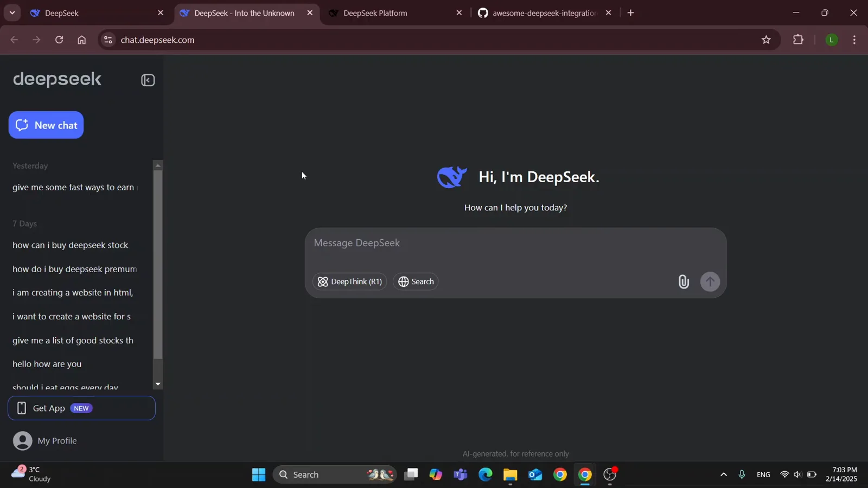The width and height of the screenshot is (868, 488).
Task: Collapse the DeepSeek sidebar panel
Action: pos(148,80)
